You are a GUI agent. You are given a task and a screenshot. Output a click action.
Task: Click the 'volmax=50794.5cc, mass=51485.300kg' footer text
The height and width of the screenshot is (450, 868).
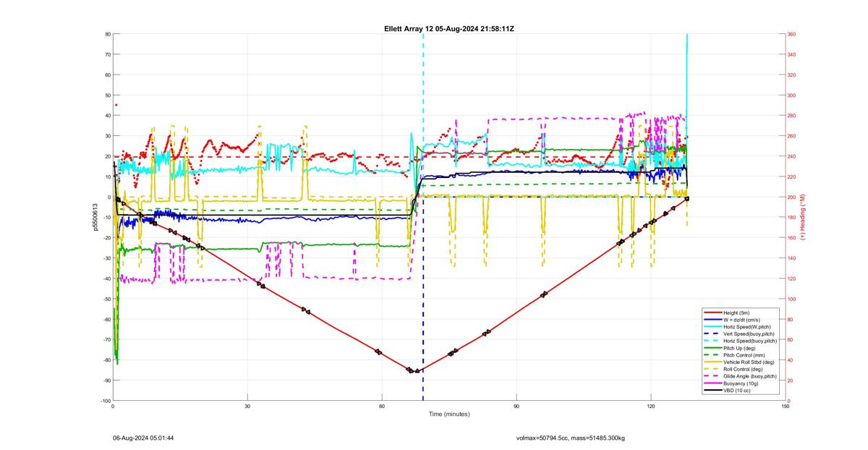tap(571, 438)
